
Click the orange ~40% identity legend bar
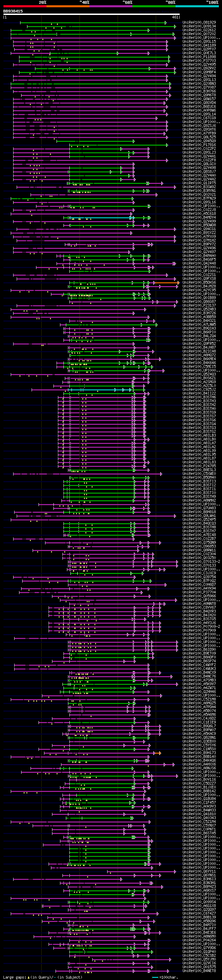click(x=68, y=6)
